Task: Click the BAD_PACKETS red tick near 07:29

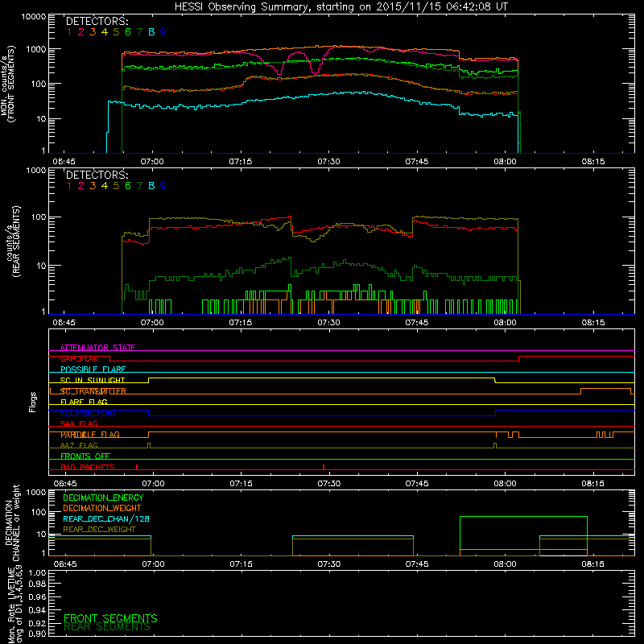Action: [324, 467]
